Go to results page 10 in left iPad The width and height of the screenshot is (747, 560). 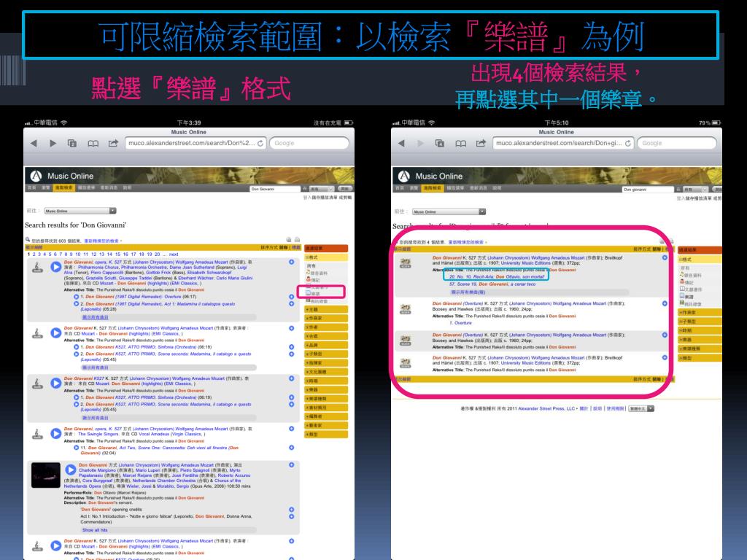(x=77, y=254)
